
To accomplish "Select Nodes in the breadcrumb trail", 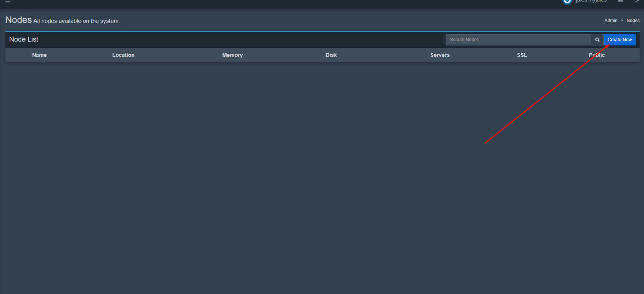I will [633, 21].
